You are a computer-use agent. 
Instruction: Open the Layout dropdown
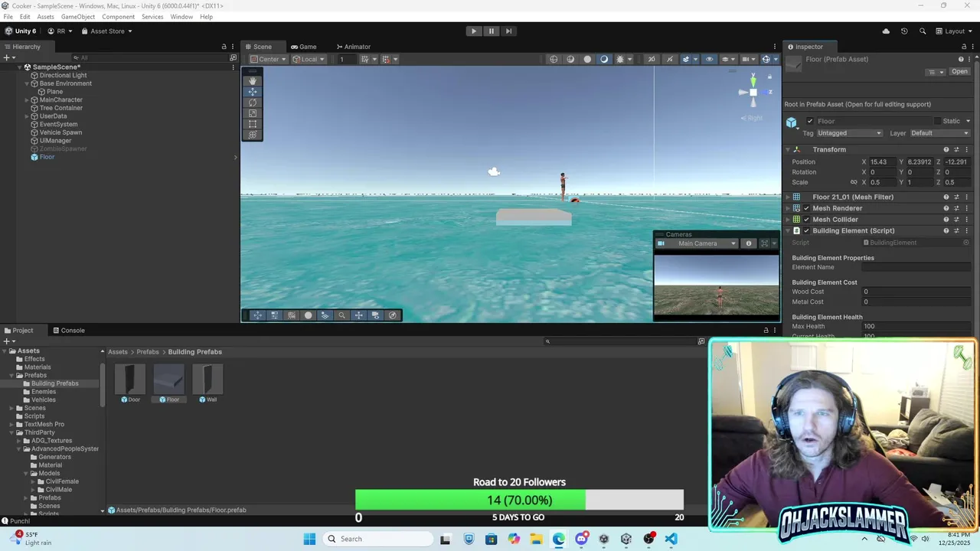tap(954, 31)
